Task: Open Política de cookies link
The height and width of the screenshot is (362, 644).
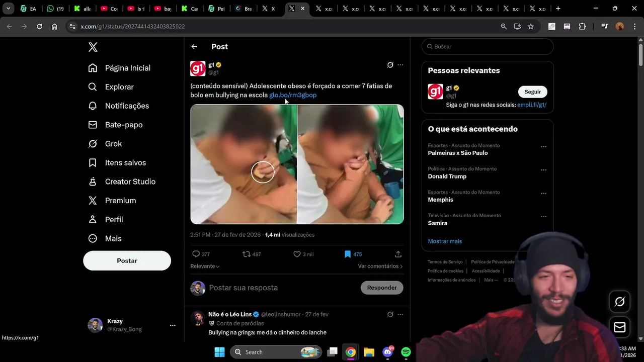Action: pos(445,271)
